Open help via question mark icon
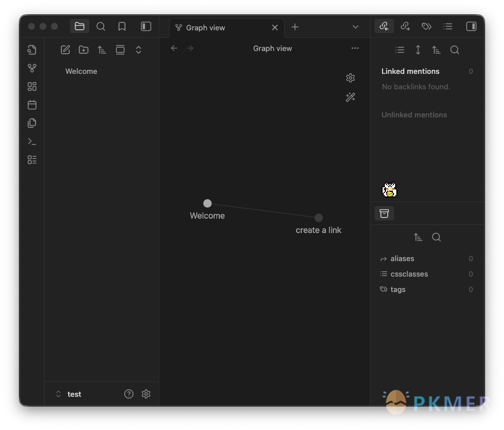This screenshot has width=504, height=430. pos(128,394)
